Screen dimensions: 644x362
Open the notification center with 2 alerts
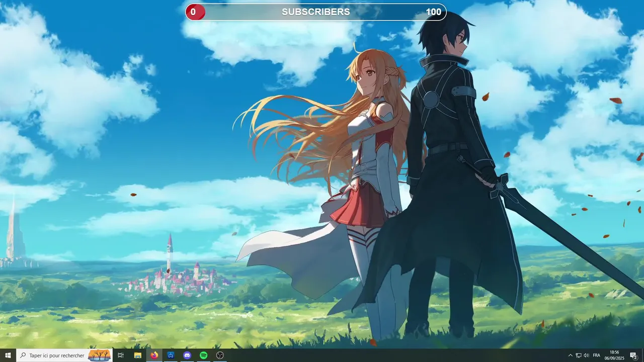pyautogui.click(x=633, y=355)
